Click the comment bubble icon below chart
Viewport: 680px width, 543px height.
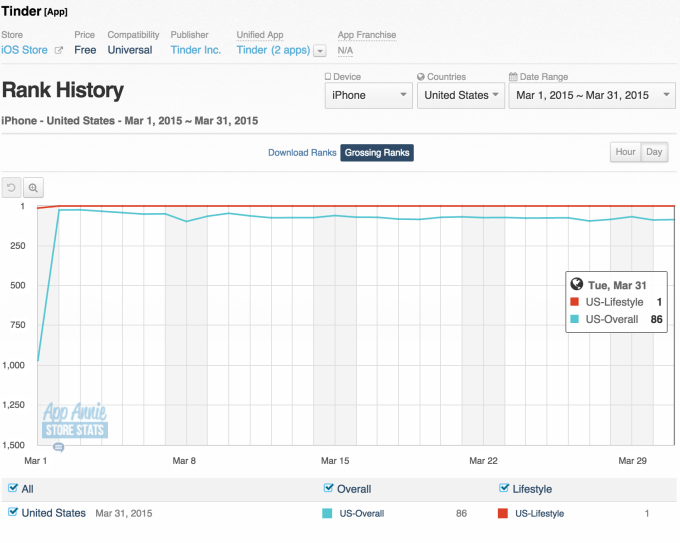click(58, 447)
